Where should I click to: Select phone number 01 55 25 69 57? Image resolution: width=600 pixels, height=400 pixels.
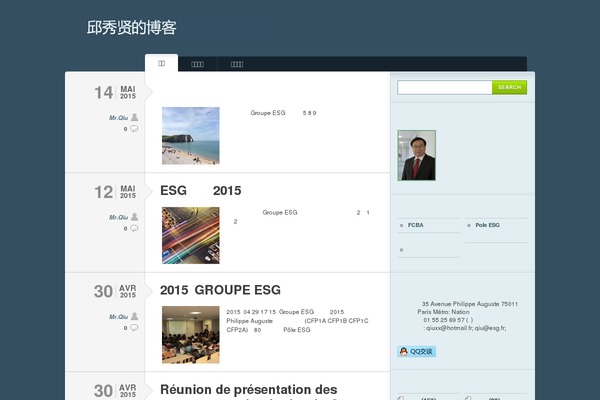coord(444,320)
